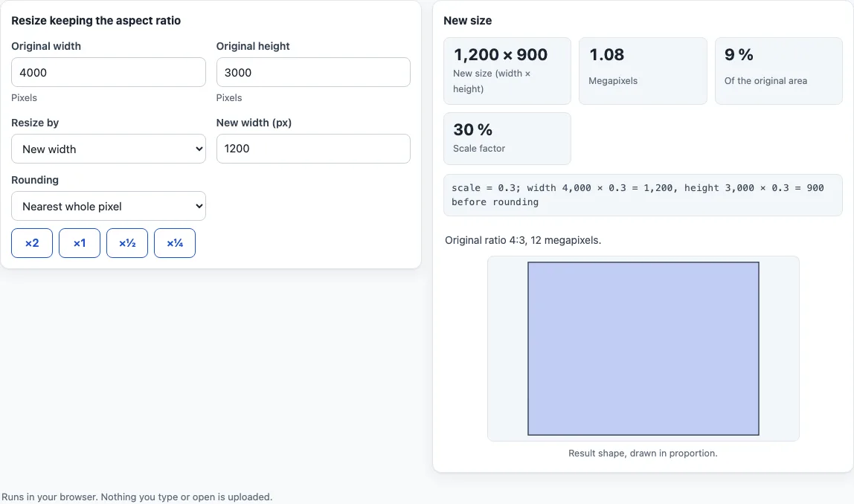Image resolution: width=854 pixels, height=504 pixels.
Task: Click the Scale factor caption
Action: (479, 148)
